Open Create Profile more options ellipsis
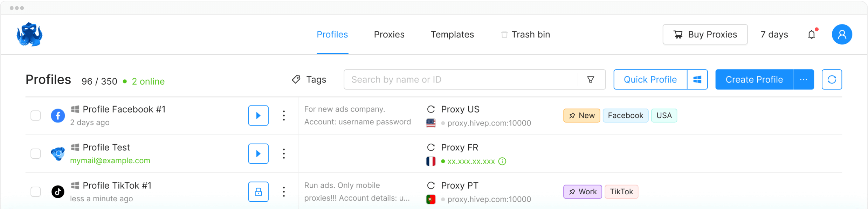 point(804,80)
